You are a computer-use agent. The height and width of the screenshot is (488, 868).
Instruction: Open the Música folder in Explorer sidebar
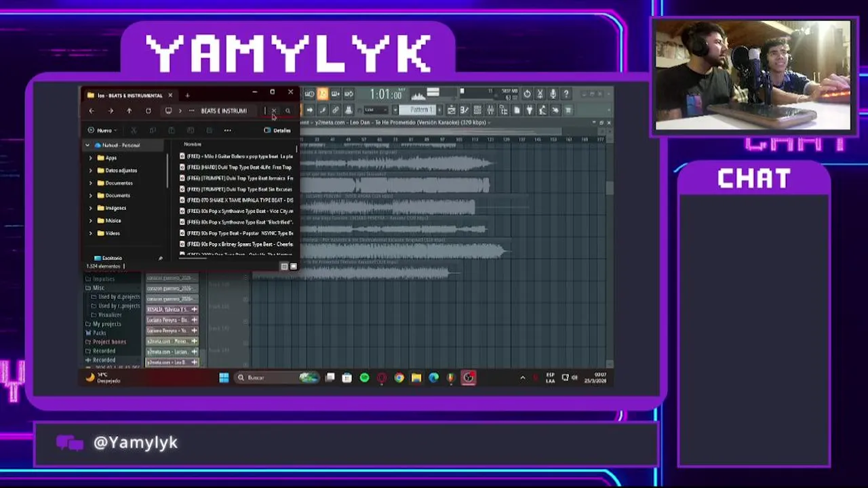tap(113, 220)
